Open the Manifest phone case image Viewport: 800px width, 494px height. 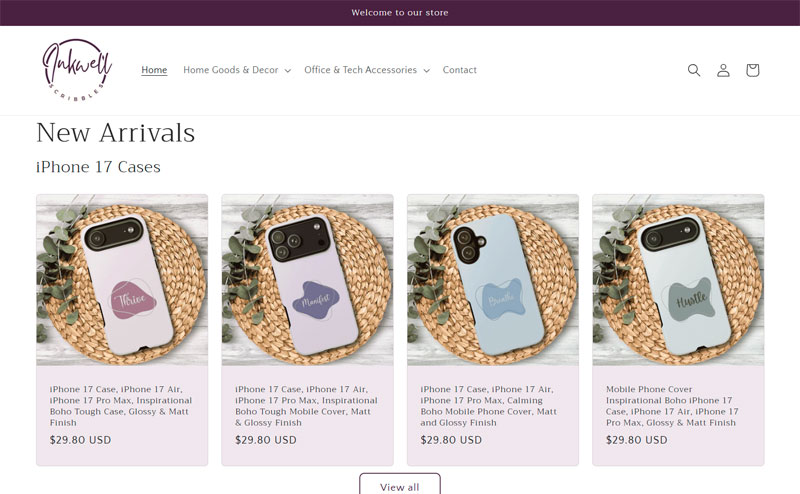(x=307, y=280)
